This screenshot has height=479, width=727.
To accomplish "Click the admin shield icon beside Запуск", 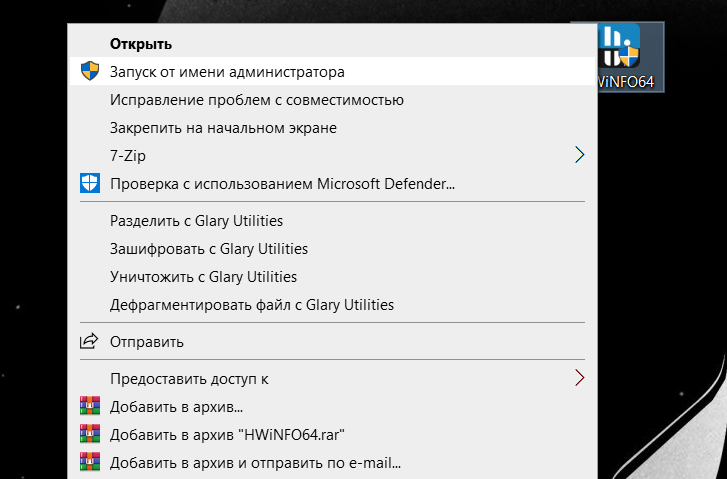I will coord(90,71).
